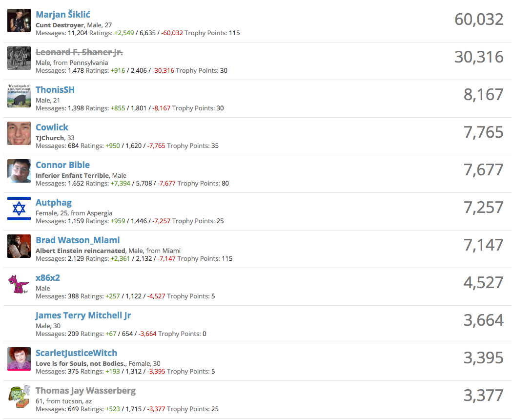Click "Messages: 649" in Thomas Jay Wasserberg's stats
This screenshot has width=513, height=420.
click(x=57, y=409)
